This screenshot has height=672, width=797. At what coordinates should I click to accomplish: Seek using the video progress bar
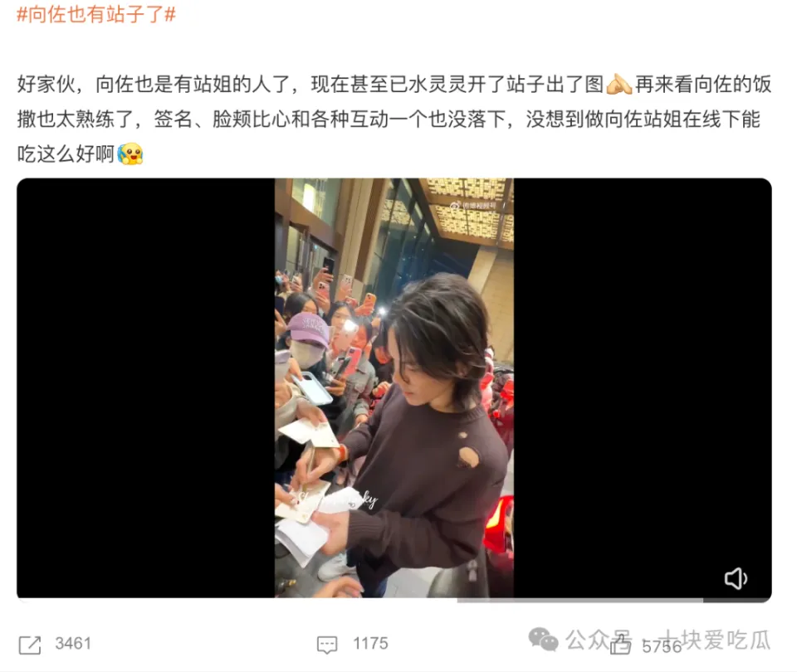394,600
